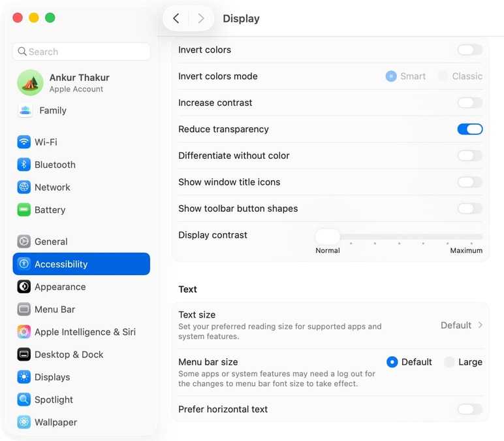Switch to the Displays pane
This screenshot has width=504, height=441.
pyautogui.click(x=52, y=377)
